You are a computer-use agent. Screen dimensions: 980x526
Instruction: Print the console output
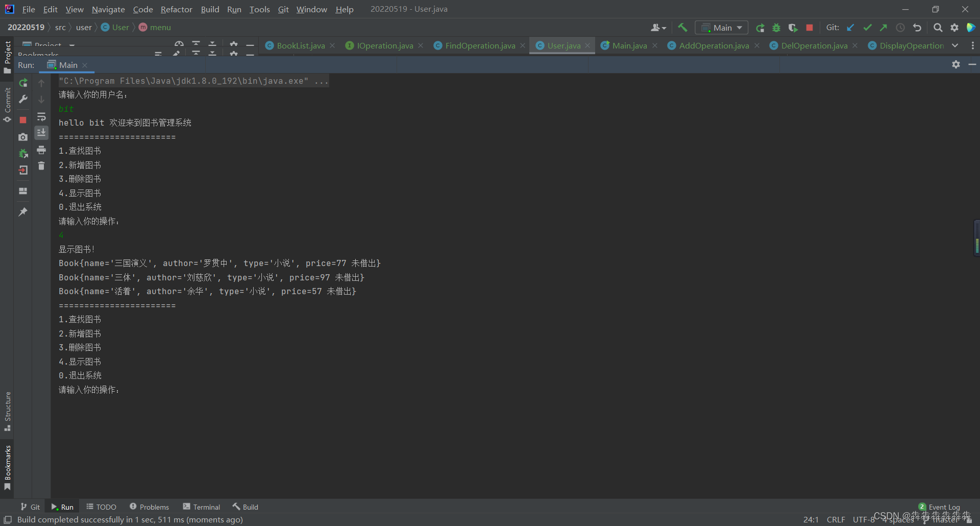[x=41, y=150]
